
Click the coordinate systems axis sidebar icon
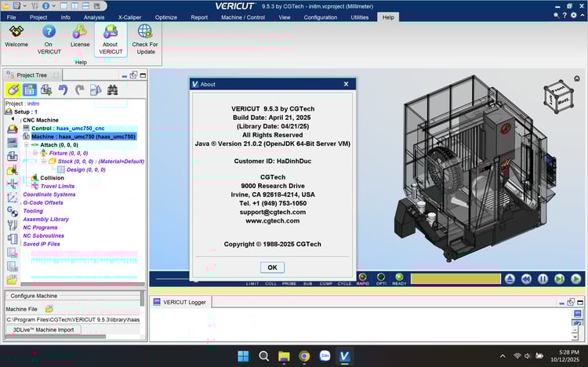tap(12, 198)
